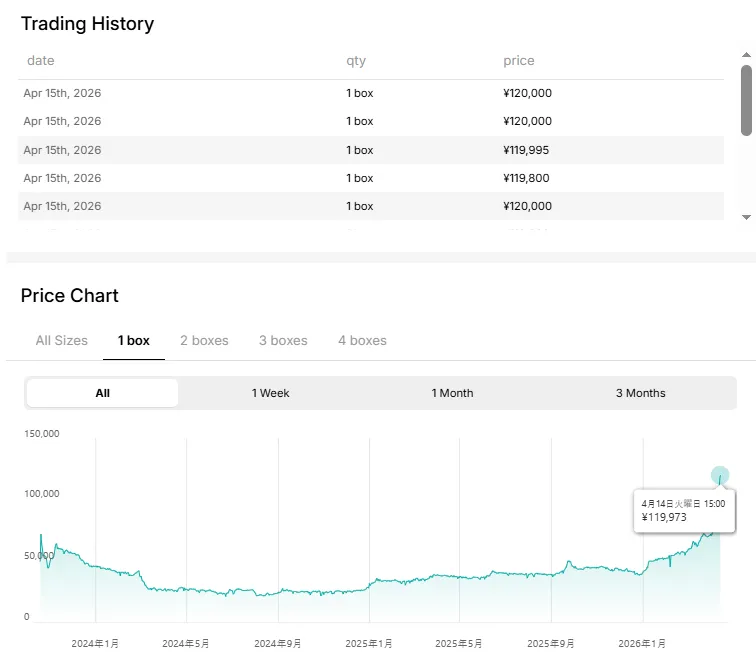Click the 2025年1月 x-axis label

369,644
